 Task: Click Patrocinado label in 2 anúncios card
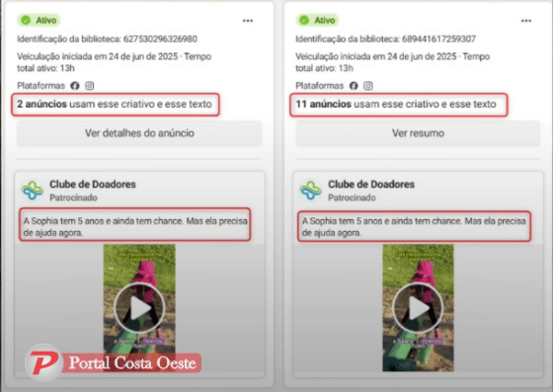click(x=73, y=197)
